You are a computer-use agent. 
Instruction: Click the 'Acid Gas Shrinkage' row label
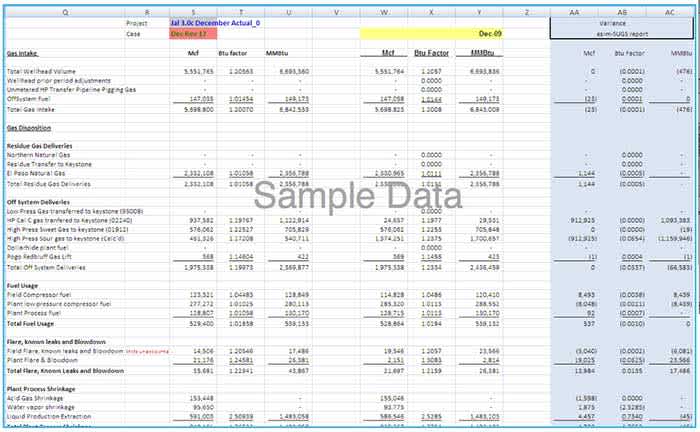coord(35,398)
